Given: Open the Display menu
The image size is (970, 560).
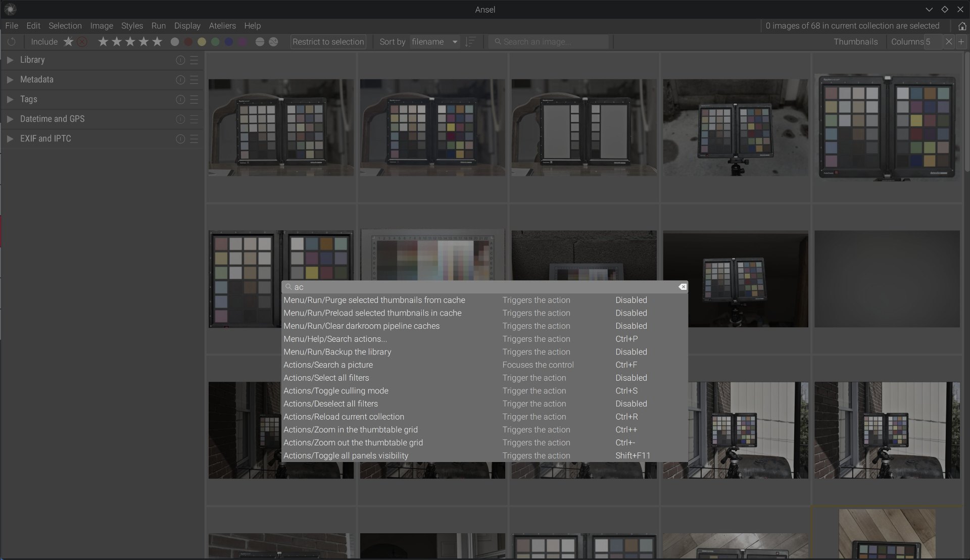Looking at the screenshot, I should point(187,26).
